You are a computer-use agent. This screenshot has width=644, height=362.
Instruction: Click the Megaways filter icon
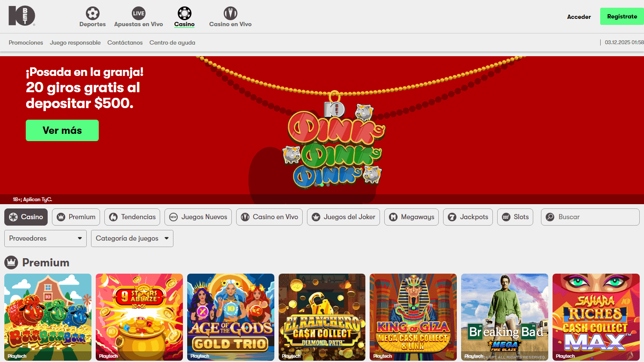[x=393, y=217]
